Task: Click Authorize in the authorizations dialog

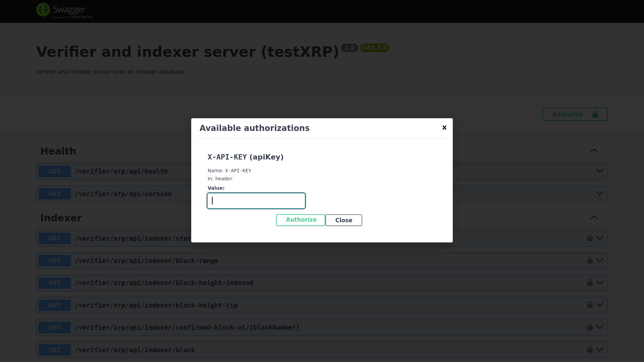Action: 300,220
